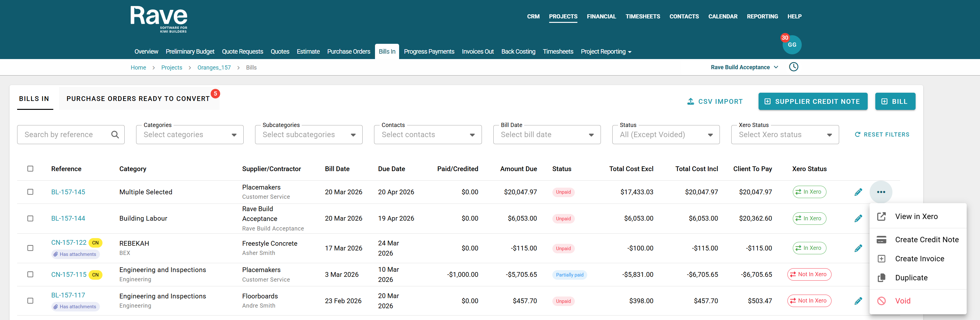The image size is (980, 320).
Task: Toggle the select-all bills checkbox
Action: point(30,169)
